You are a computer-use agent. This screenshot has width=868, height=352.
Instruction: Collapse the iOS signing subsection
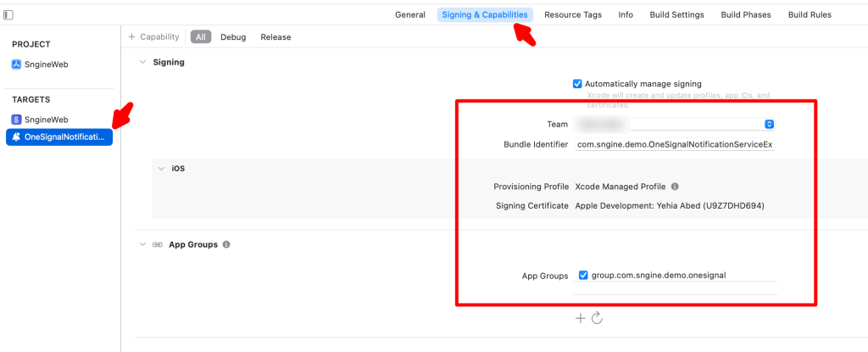161,169
